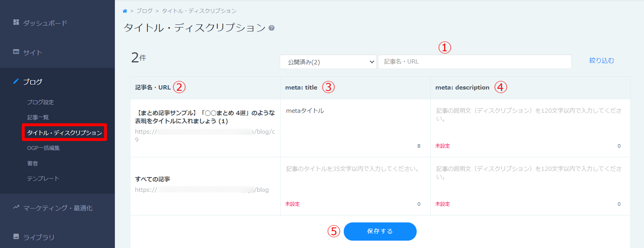Click the dashboard grid icon in sidebar
The height and width of the screenshot is (248, 644).
click(16, 22)
